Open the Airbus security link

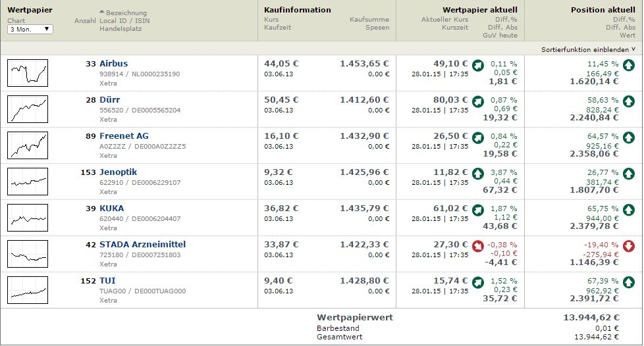click(114, 64)
